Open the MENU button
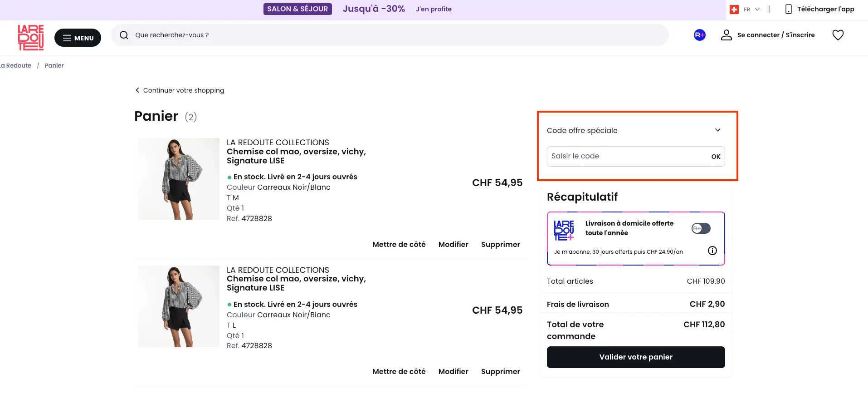This screenshot has width=868, height=399. pos(78,38)
